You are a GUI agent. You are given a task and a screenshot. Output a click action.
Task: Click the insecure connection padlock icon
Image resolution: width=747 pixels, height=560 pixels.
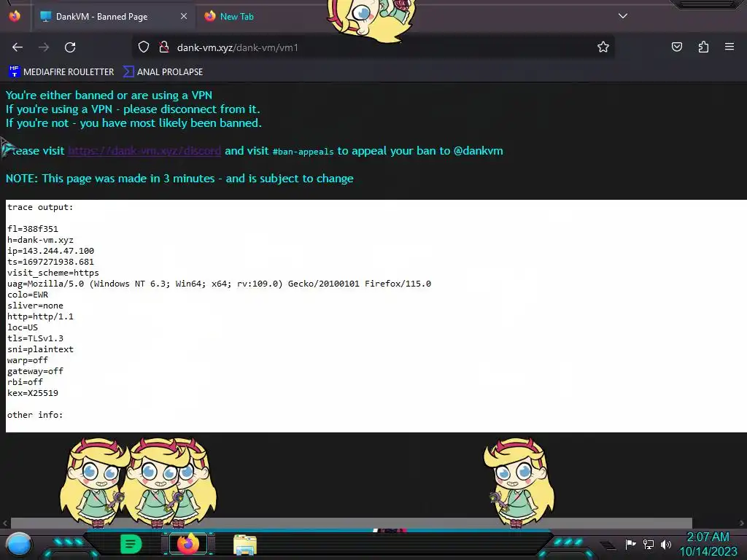click(164, 47)
